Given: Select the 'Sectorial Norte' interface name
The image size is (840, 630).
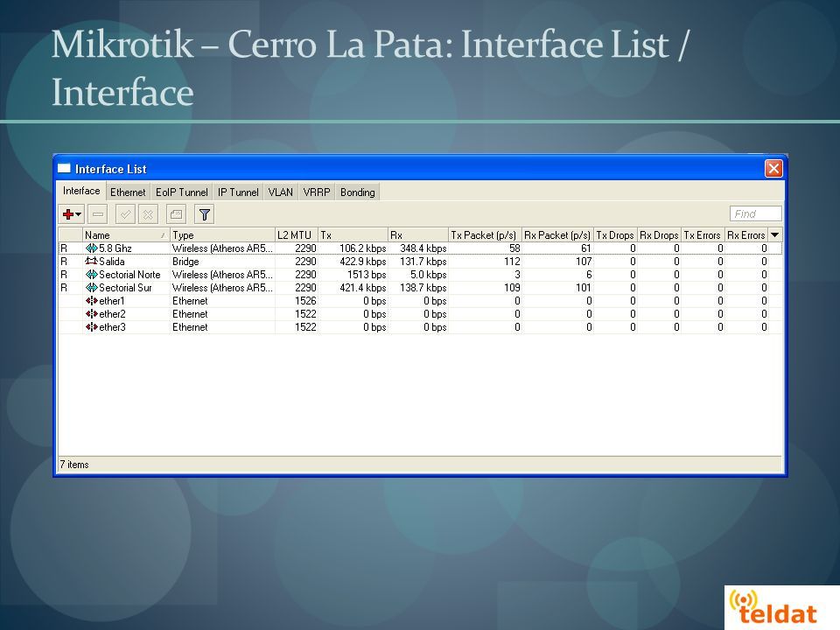Looking at the screenshot, I should [129, 274].
